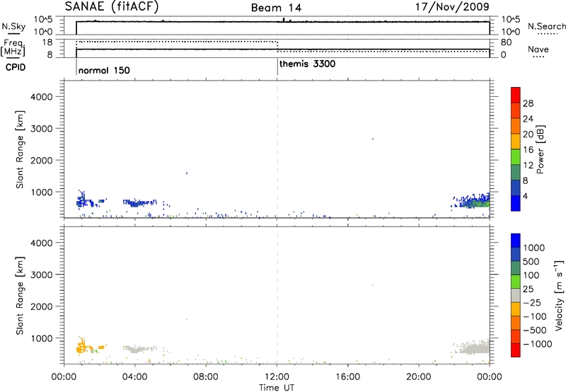This screenshot has height=392, width=566.
Task: Select the 'normal 150' CPID annotation
Action: pos(104,70)
